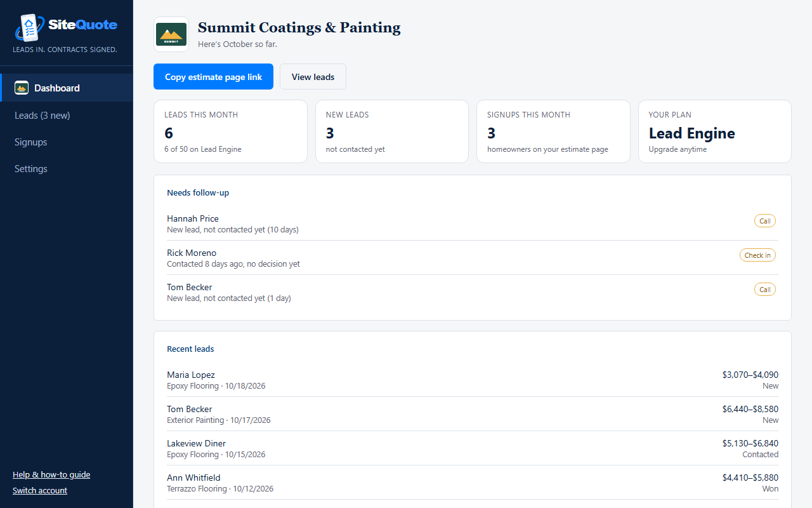Screen dimensions: 812x508
Task: Click the $5,130–$6,840 estimate amount
Action: coord(750,443)
